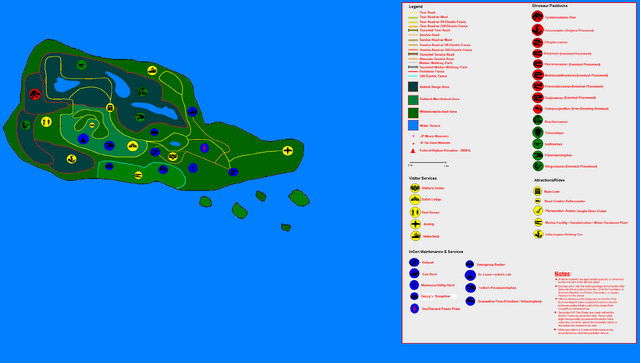Click the Main Gate marker on the island map
Screen dimensions: 640x363
(110, 108)
